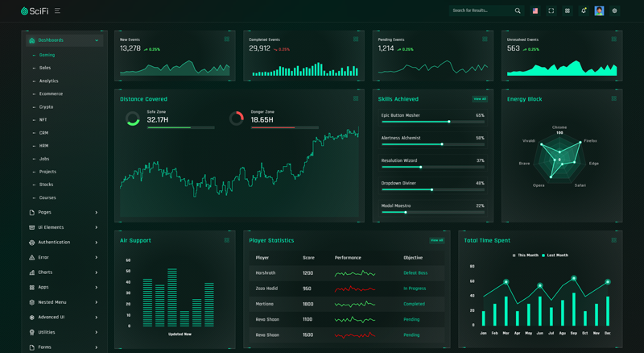
Task: Open the Ecommerce dashboard item
Action: pos(51,93)
